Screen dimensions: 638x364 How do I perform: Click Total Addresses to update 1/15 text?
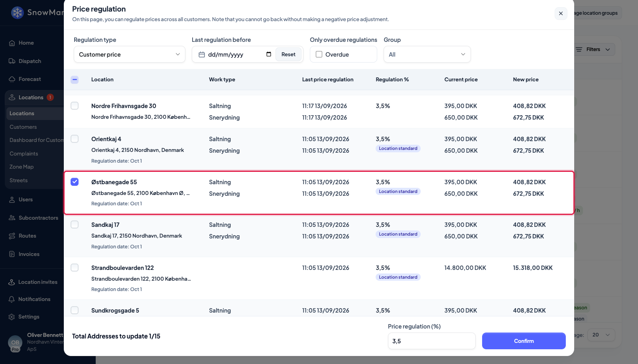(x=116, y=336)
